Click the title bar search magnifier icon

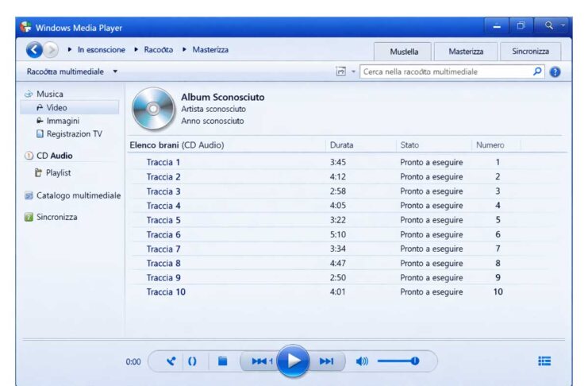click(x=548, y=25)
